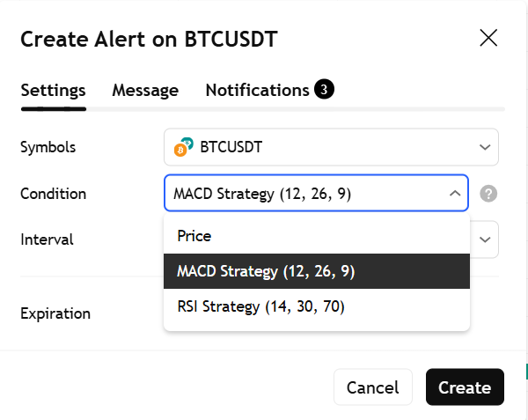Click the BTCUSDT coin icon in Symbols

[184, 147]
